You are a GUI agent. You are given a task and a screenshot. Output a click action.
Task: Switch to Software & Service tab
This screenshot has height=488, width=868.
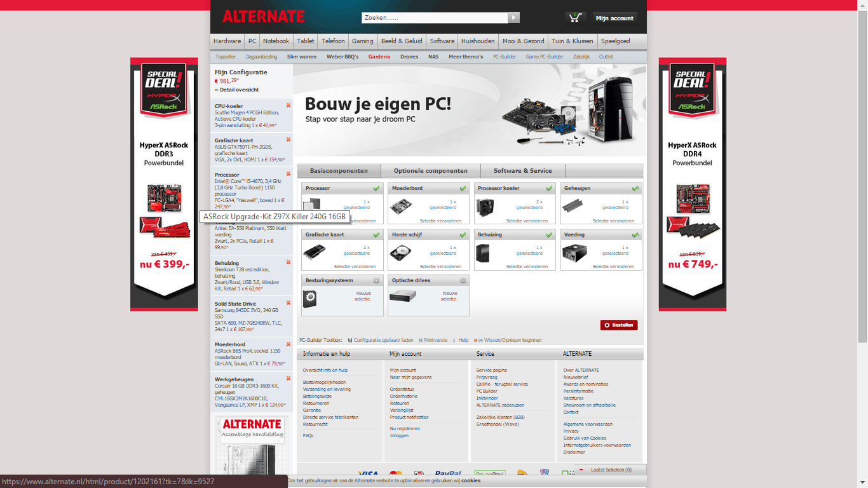point(523,171)
